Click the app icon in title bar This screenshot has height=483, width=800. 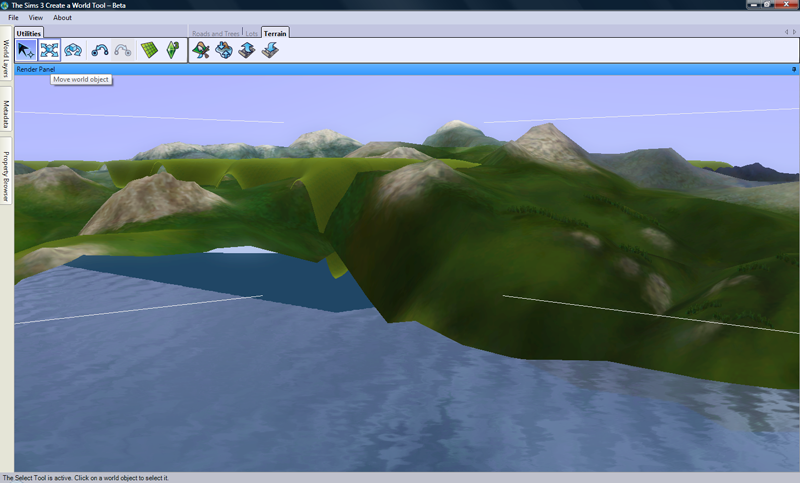pos(5,5)
